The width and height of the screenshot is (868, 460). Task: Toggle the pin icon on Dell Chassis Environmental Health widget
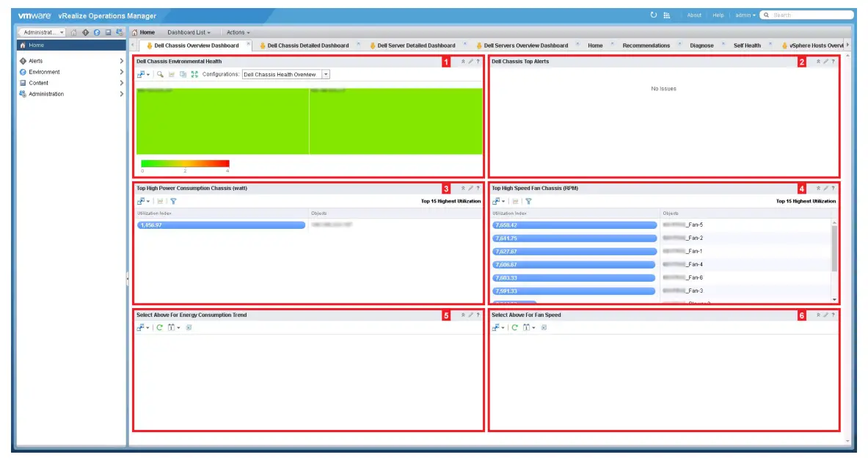[x=463, y=62]
